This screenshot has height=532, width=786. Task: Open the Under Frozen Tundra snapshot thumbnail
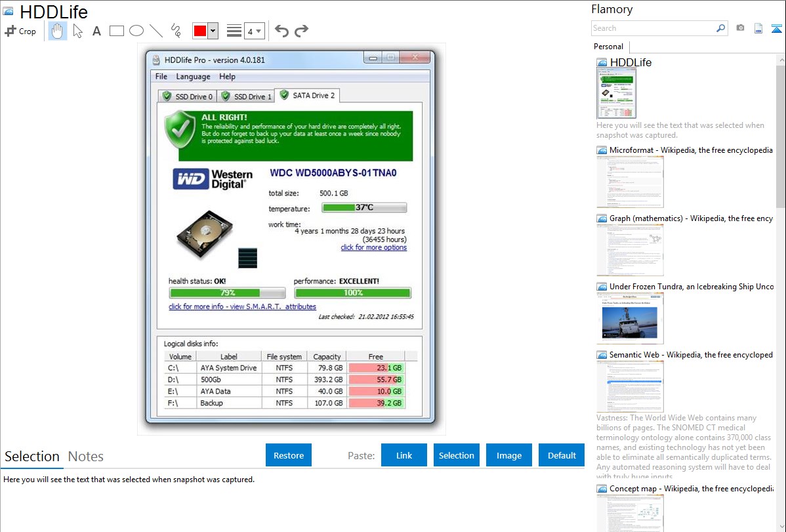[x=630, y=318]
